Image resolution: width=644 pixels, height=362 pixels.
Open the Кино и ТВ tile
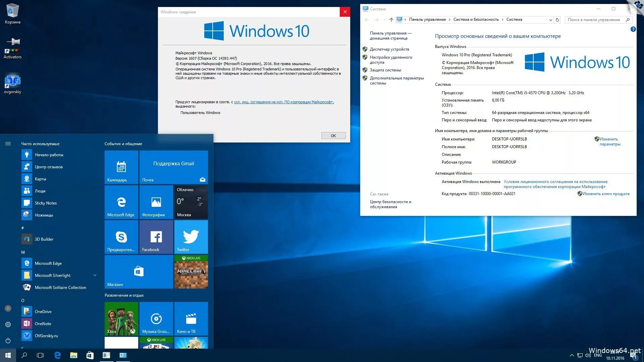[x=191, y=319]
